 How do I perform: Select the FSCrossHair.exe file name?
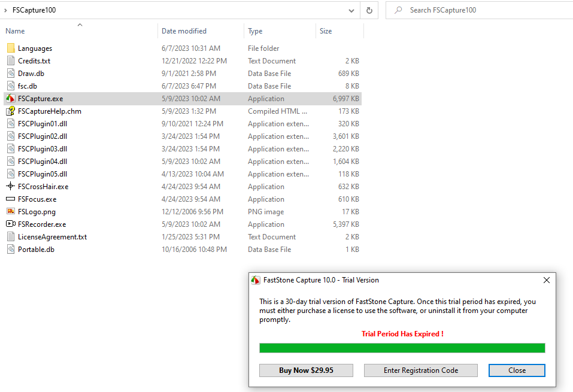[x=43, y=186]
